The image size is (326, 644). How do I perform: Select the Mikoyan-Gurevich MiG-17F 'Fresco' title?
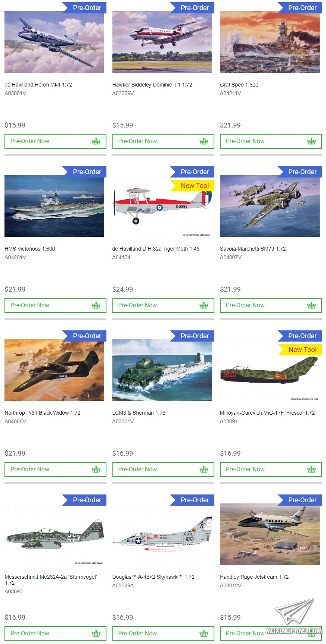pyautogui.click(x=267, y=413)
